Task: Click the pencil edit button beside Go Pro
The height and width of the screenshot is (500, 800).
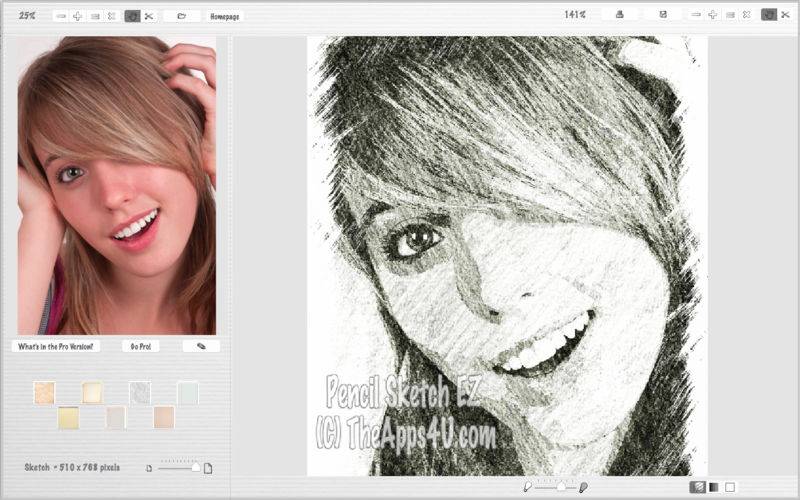Action: click(x=201, y=346)
